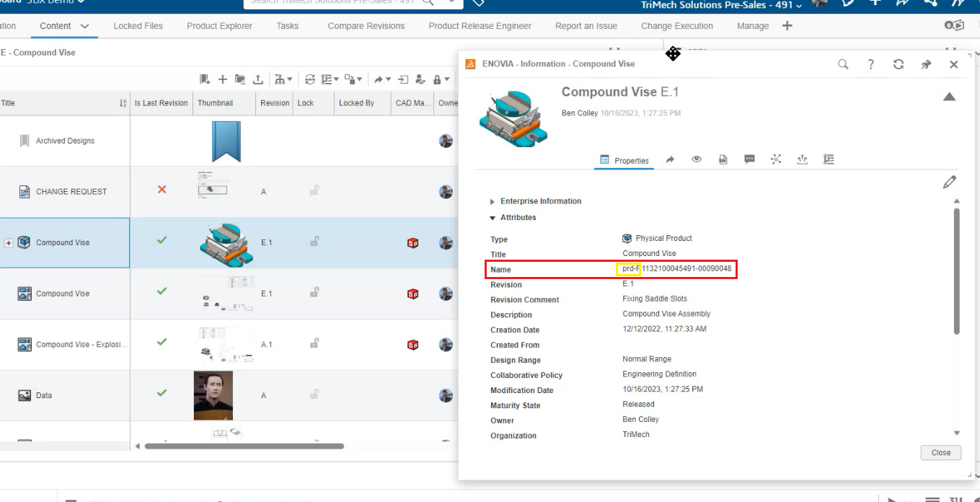Click the upload toolbar icon
Viewport: 980px width, 502px height.
[x=257, y=79]
